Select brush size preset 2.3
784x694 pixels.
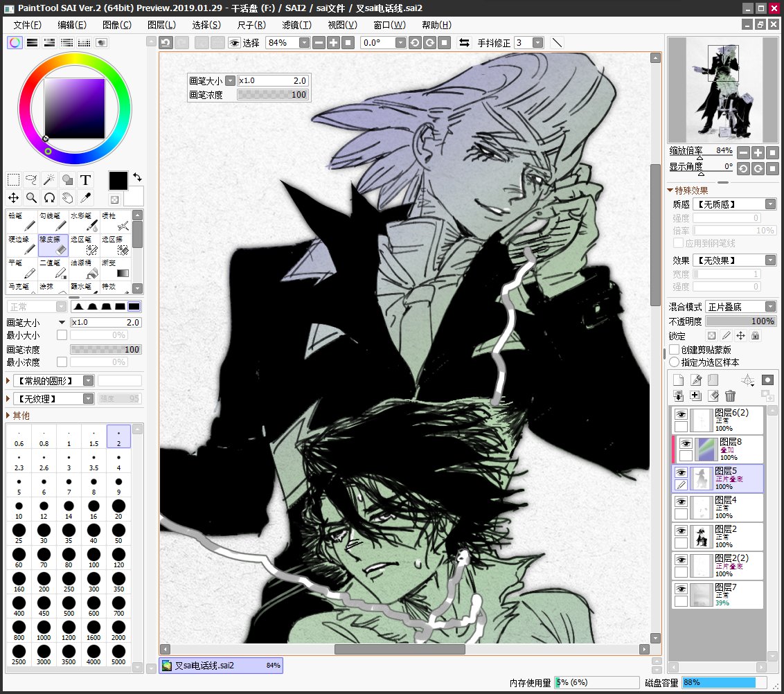point(19,461)
